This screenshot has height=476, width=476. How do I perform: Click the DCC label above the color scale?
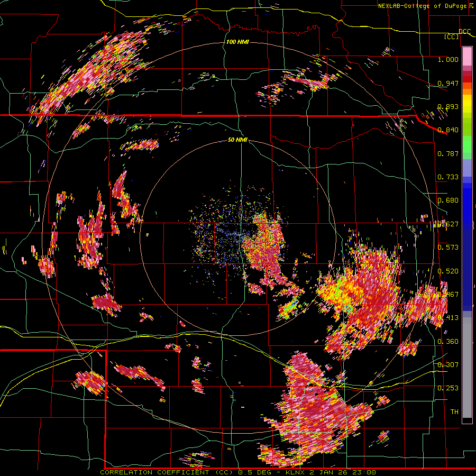coord(465,32)
